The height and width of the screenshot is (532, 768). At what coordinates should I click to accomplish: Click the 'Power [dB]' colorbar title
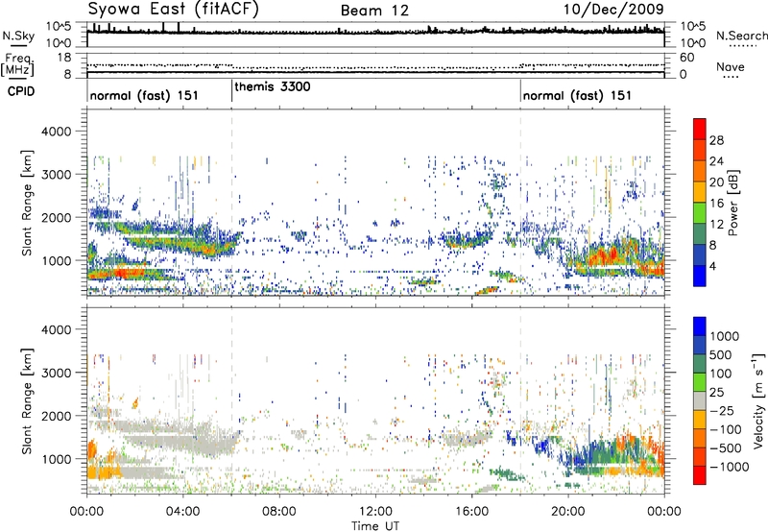(x=732, y=203)
